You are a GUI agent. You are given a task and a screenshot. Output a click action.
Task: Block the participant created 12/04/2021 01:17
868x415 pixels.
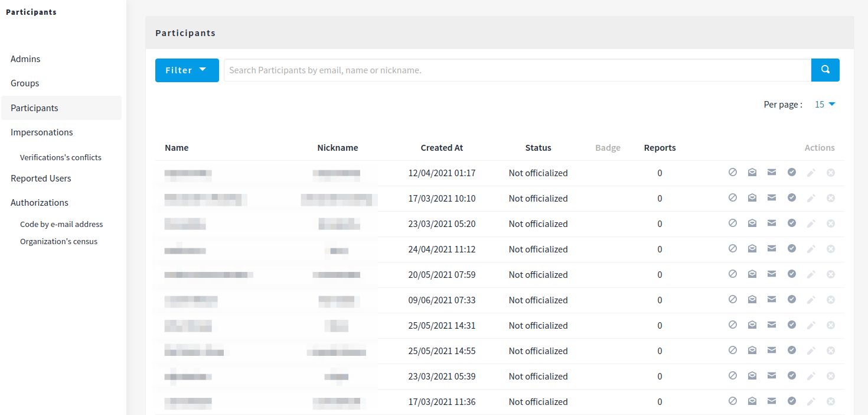[x=733, y=173]
